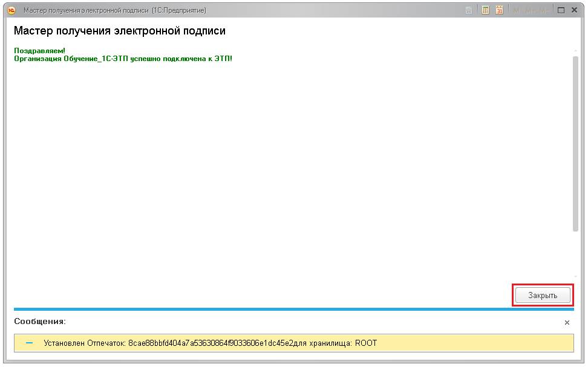Viewport: 588px width, 367px height.
Task: Click the 1C logo in the title bar
Action: (11, 10)
